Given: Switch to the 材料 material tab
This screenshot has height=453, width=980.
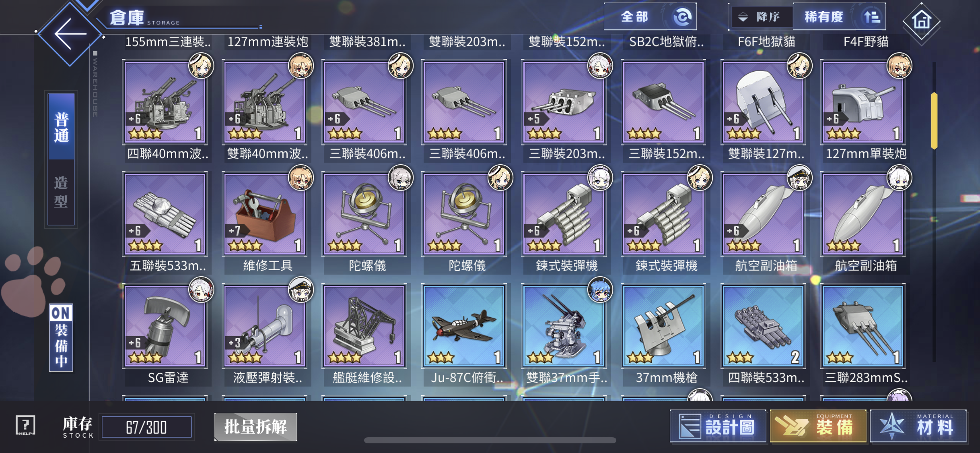Looking at the screenshot, I should click(x=918, y=426).
